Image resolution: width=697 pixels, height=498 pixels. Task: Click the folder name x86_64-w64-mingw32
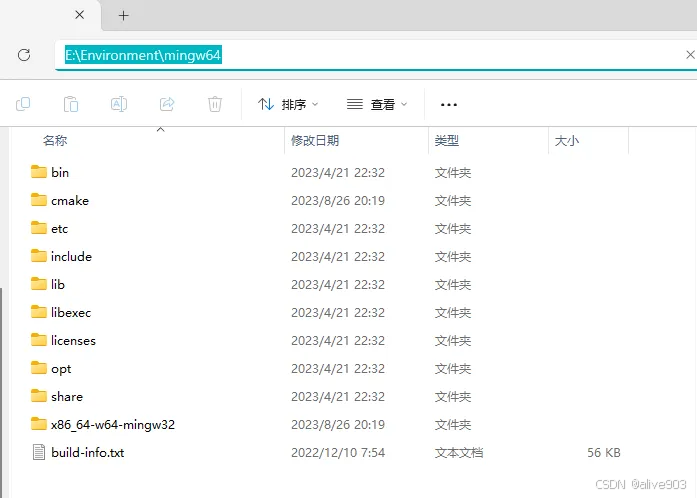click(113, 425)
